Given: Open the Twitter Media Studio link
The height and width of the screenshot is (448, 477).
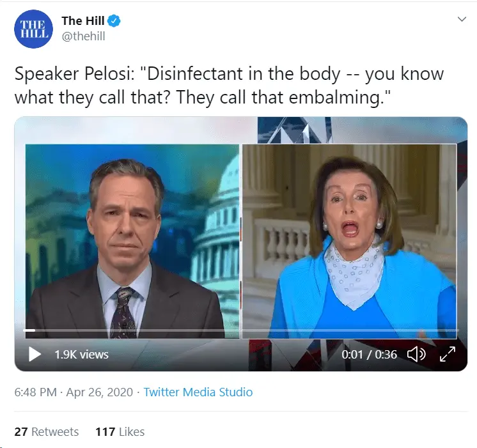Looking at the screenshot, I should (x=198, y=392).
